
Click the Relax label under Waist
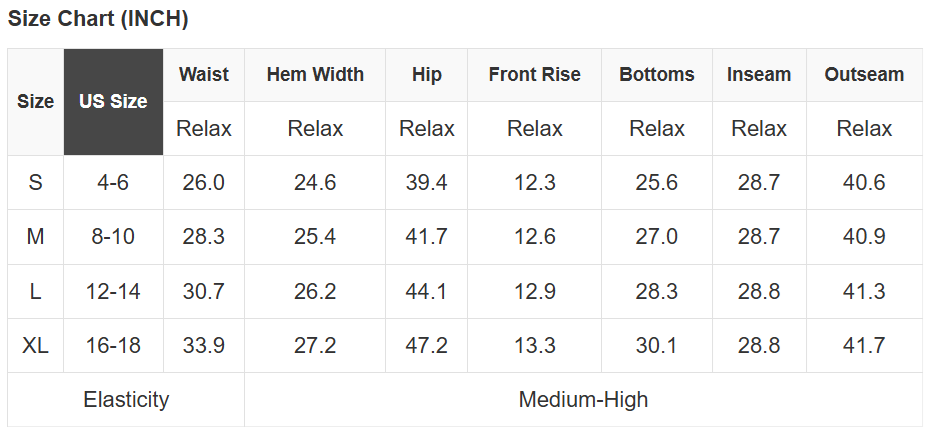point(204,129)
